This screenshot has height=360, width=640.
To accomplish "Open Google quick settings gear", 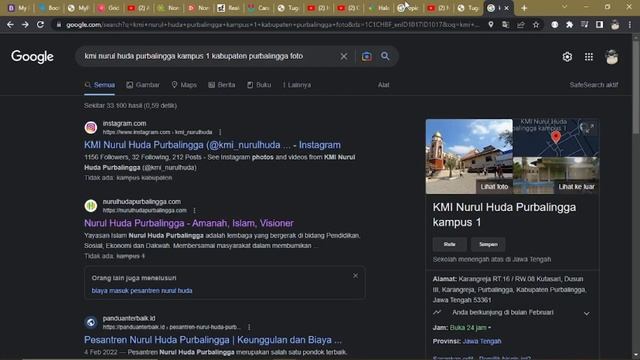I will pos(567,57).
